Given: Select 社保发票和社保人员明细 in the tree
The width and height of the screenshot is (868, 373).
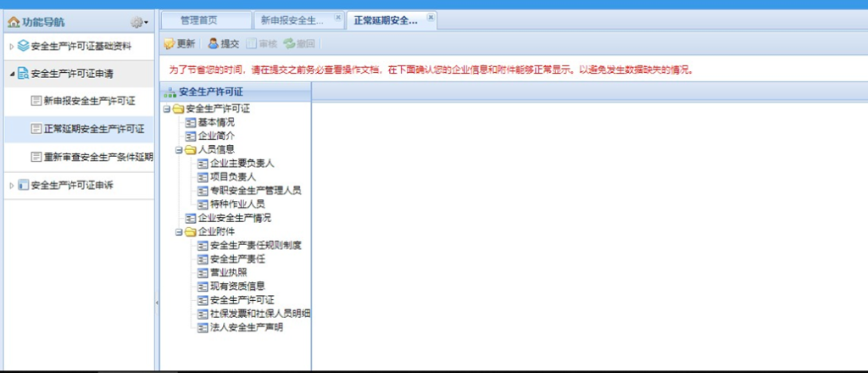Looking at the screenshot, I should point(260,314).
